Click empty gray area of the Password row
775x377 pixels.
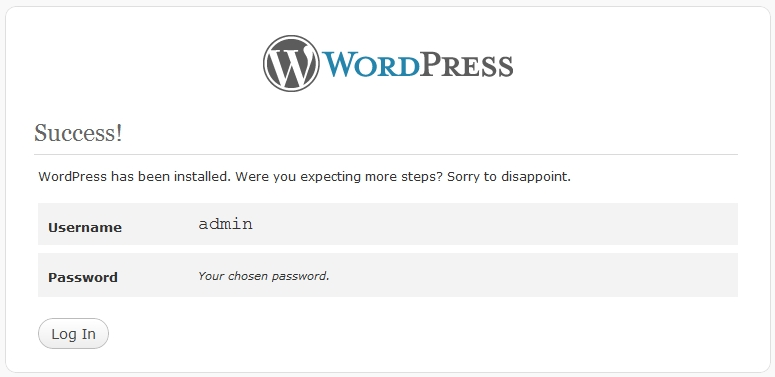[x=534, y=276]
